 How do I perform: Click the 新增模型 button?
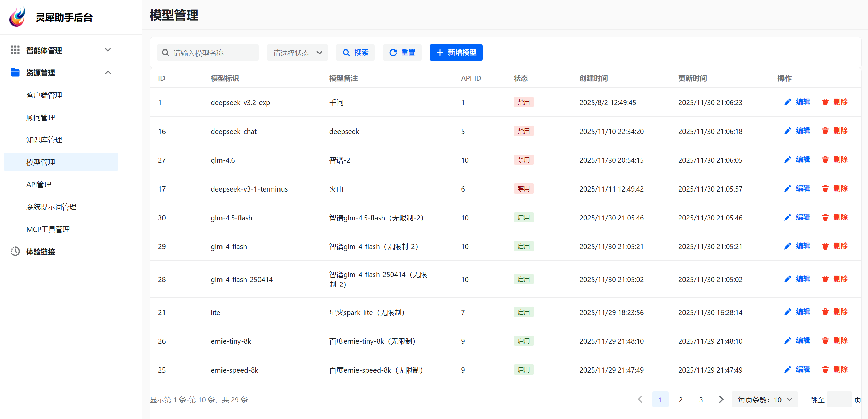coord(456,53)
